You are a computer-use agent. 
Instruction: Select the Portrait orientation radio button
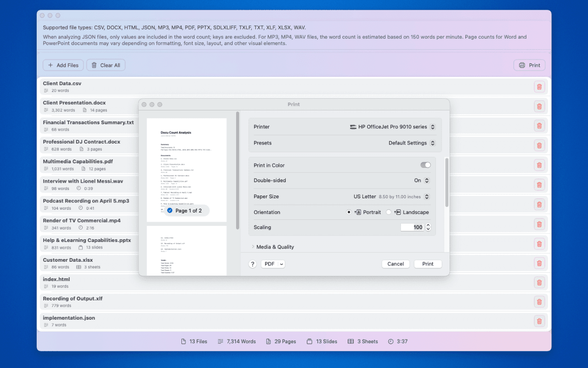pyautogui.click(x=350, y=212)
